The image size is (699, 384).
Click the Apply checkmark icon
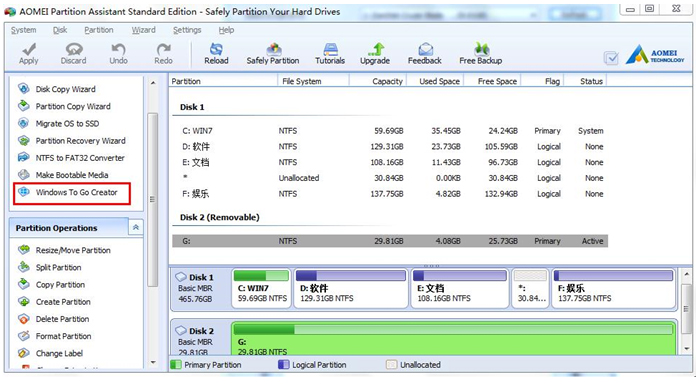29,49
